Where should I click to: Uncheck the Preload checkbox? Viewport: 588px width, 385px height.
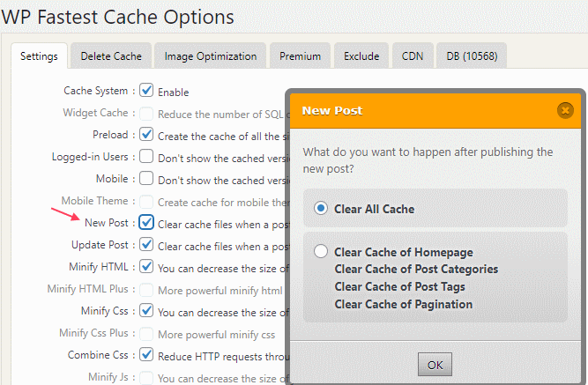click(x=146, y=134)
